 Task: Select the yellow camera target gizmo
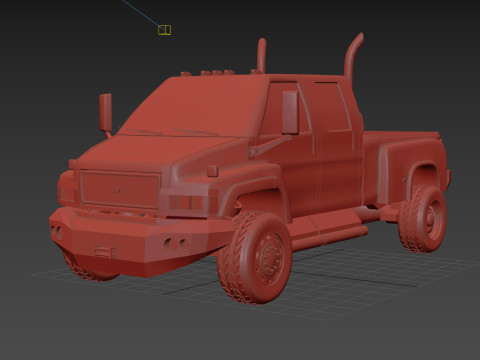click(164, 30)
